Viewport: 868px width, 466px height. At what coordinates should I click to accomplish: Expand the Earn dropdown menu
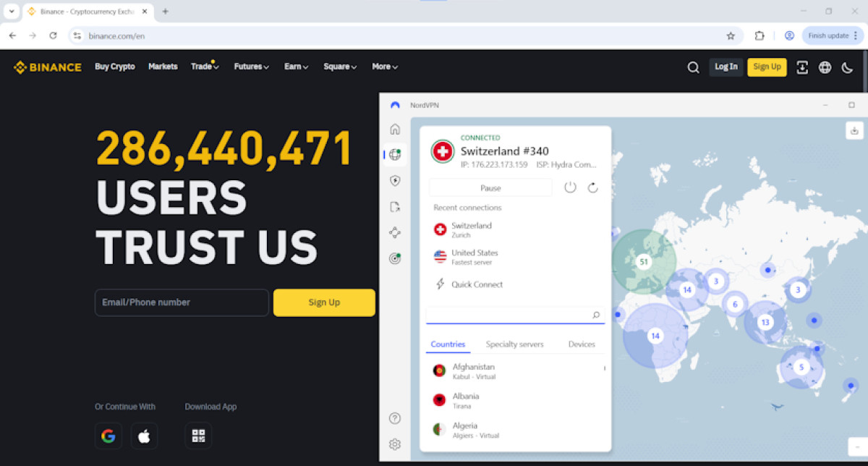[x=297, y=67]
